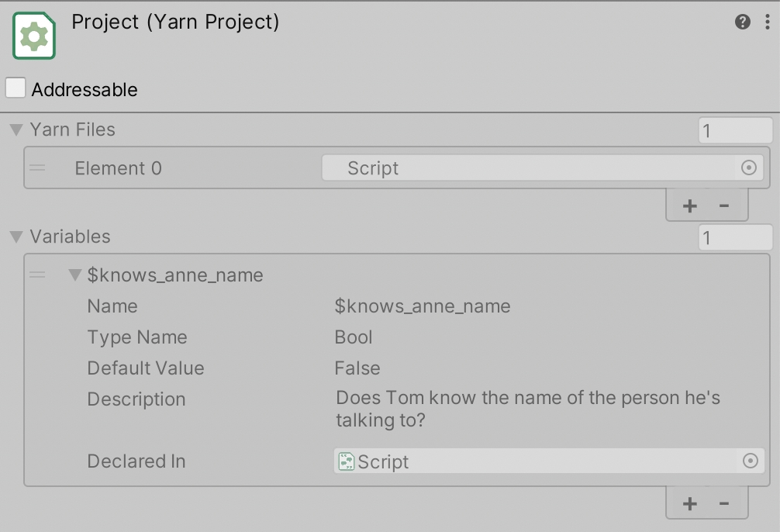The width and height of the screenshot is (780, 532).
Task: Remove the selected Yarn file element
Action: point(724,206)
